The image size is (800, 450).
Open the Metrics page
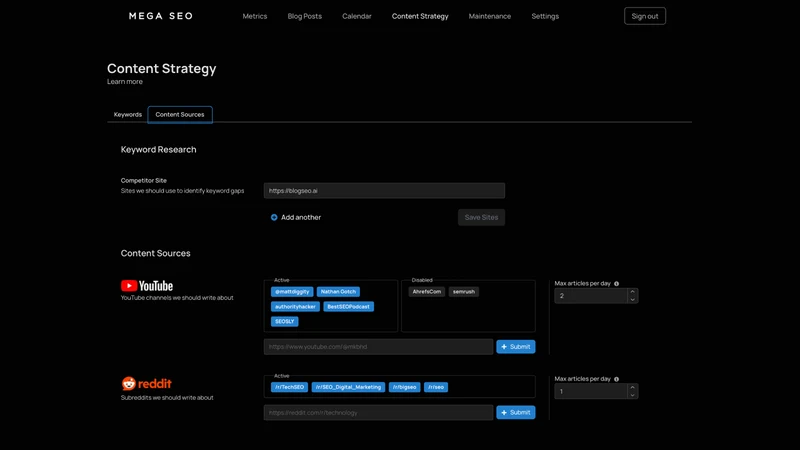pyautogui.click(x=255, y=16)
